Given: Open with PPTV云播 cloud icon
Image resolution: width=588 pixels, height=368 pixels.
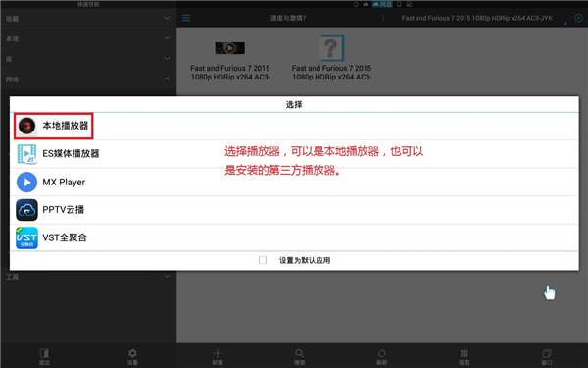Looking at the screenshot, I should coord(26,210).
